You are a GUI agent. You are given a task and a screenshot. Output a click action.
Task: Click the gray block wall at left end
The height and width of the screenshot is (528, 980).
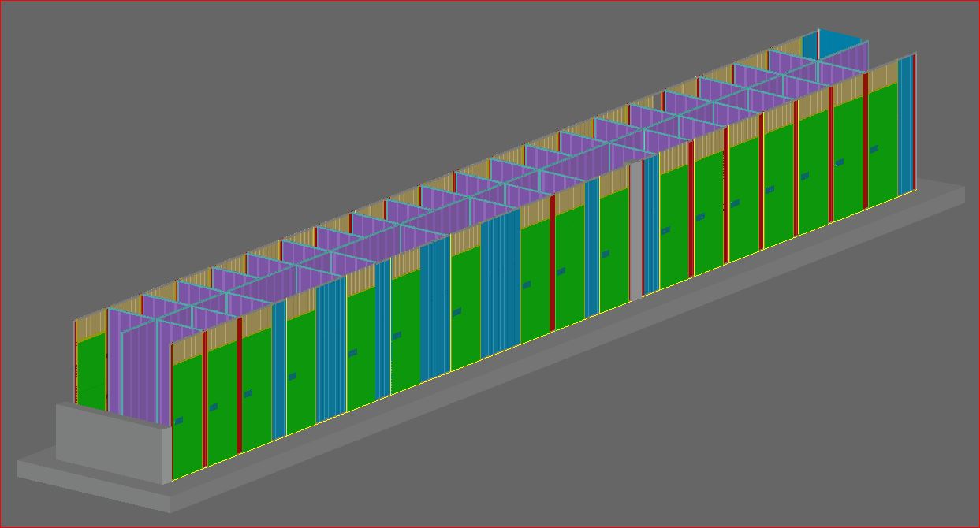point(110,443)
